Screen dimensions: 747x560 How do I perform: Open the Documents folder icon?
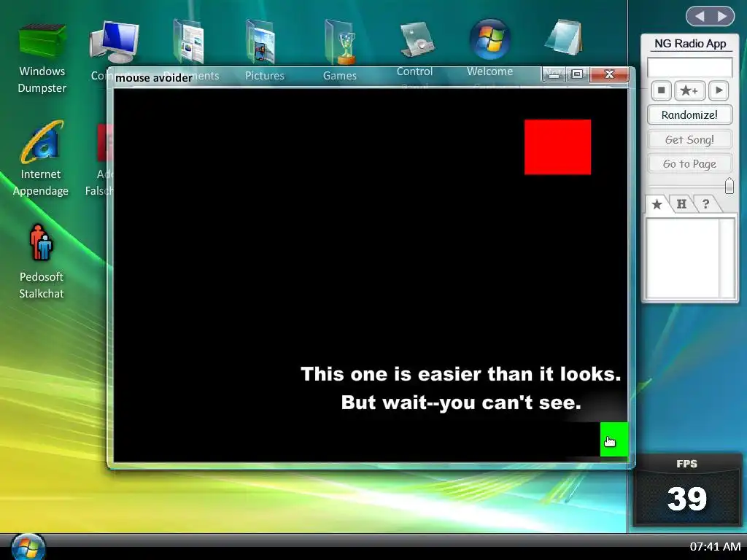click(189, 42)
